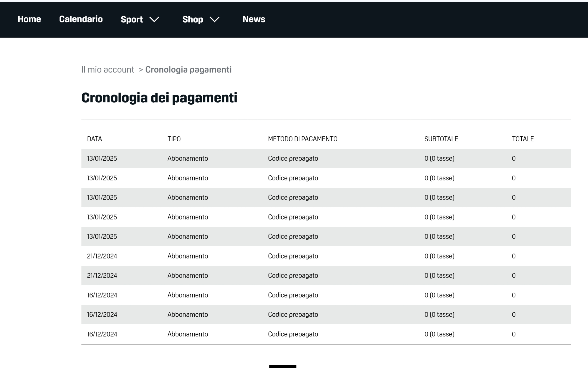
Task: Select the Cronologia dei pagamenti heading
Action: (159, 98)
